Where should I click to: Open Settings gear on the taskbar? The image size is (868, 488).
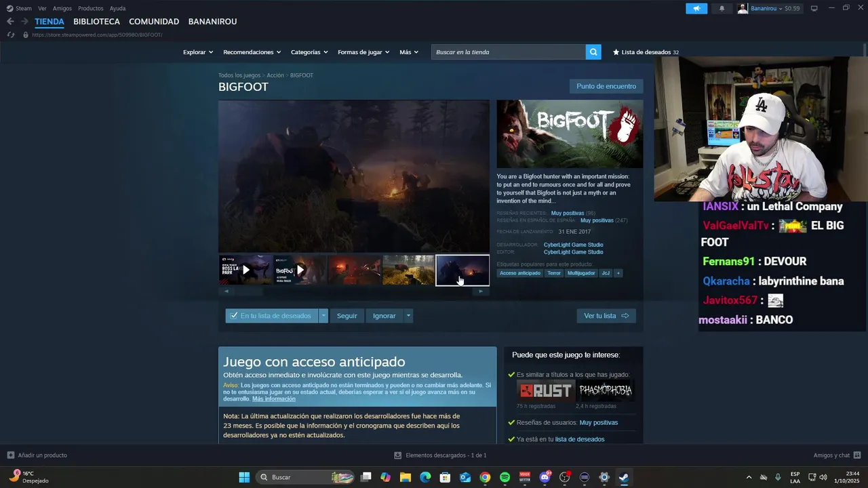click(x=604, y=477)
